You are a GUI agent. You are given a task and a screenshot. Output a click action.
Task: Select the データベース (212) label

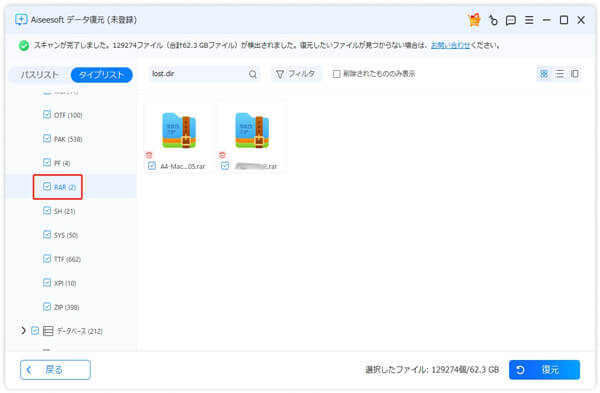[80, 331]
